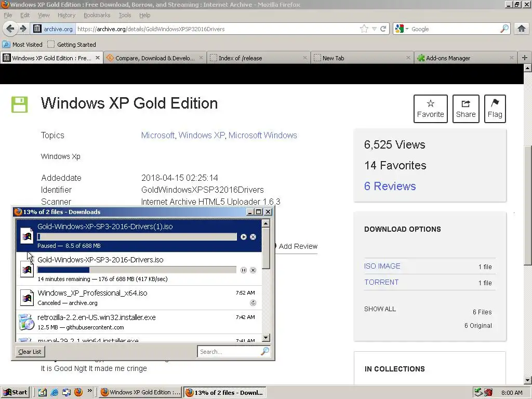Screen dimensions: 532x399
Task: Go to the Home page icon
Action: pos(522,29)
